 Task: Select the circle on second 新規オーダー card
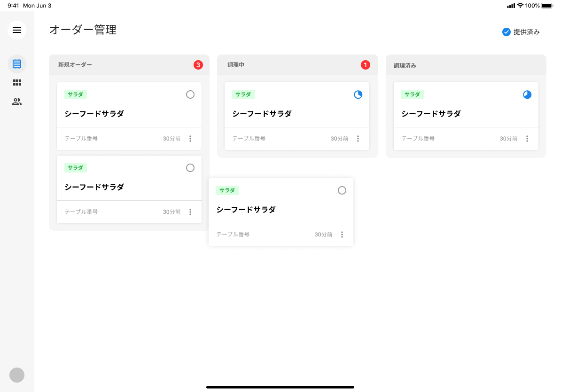(190, 168)
